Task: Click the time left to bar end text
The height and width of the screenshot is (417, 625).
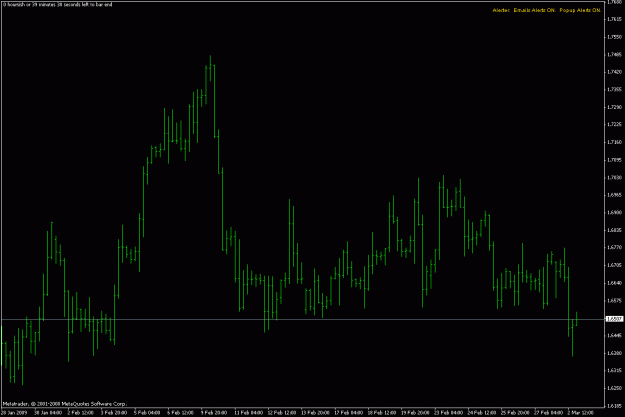Action: (x=58, y=5)
